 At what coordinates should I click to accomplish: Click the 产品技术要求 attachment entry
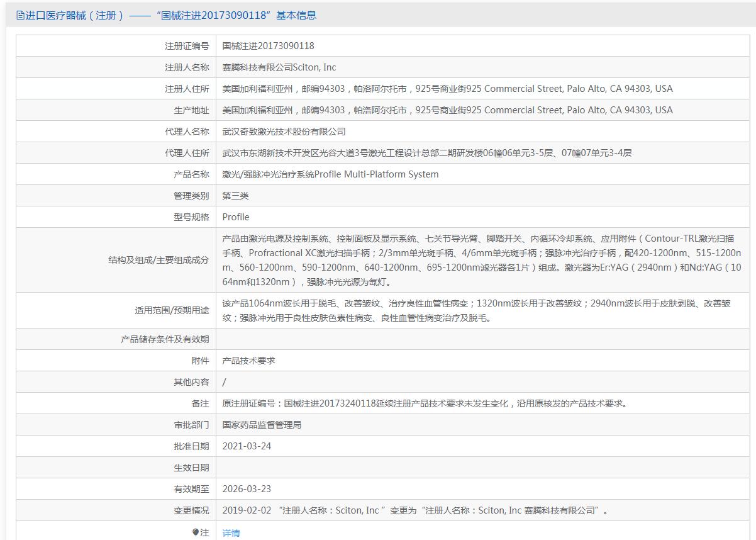pyautogui.click(x=249, y=361)
